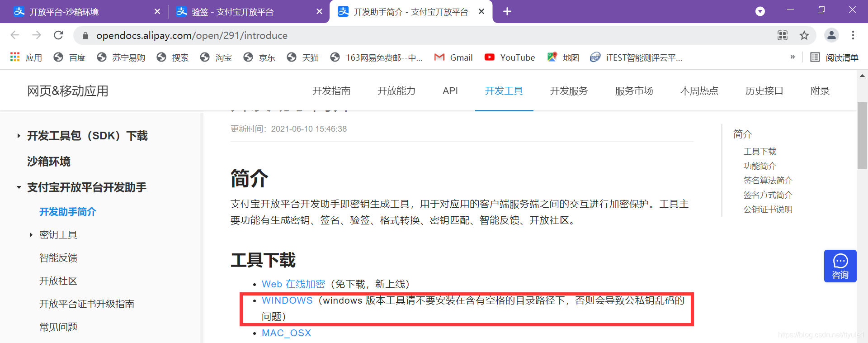This screenshot has width=868, height=343.
Task: Open the Gmail bookmark
Action: point(453,57)
